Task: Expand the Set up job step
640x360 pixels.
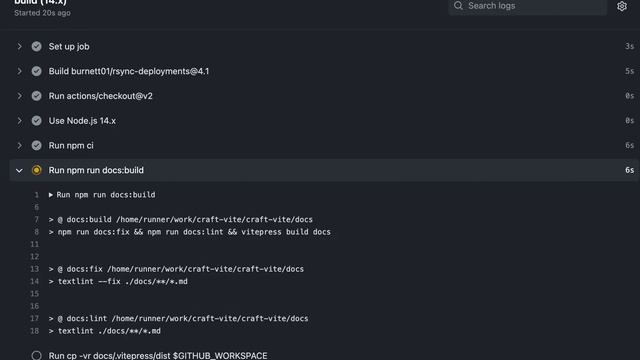Action: [x=19, y=47]
